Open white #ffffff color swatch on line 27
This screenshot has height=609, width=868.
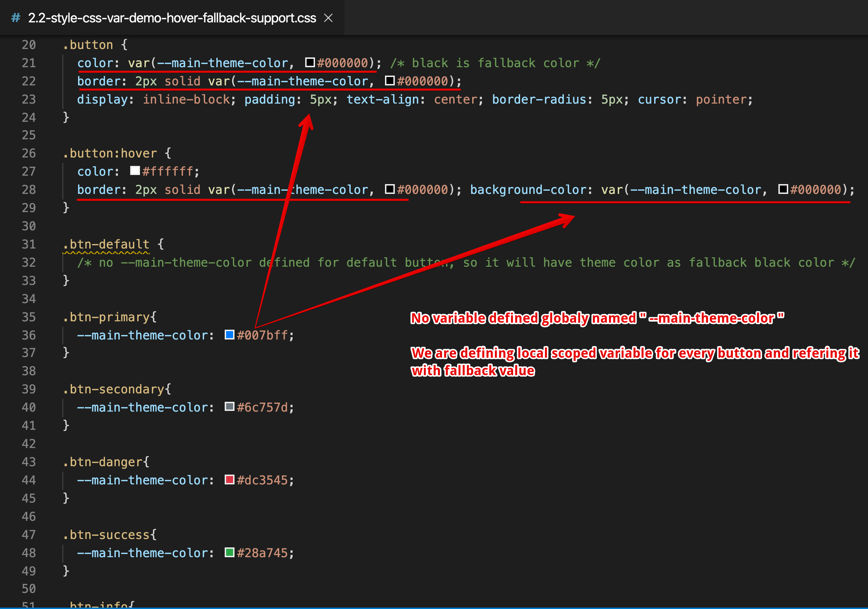(135, 171)
